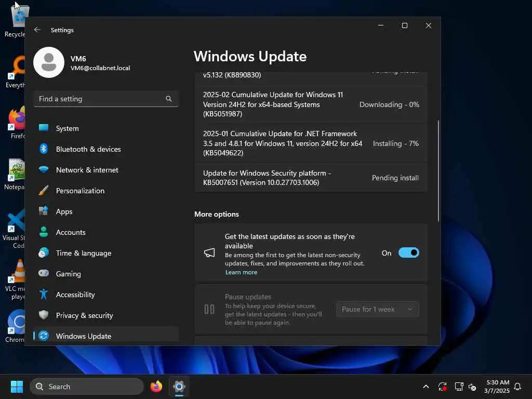Click the network monitor tray icon
The image size is (532, 399).
point(459,387)
